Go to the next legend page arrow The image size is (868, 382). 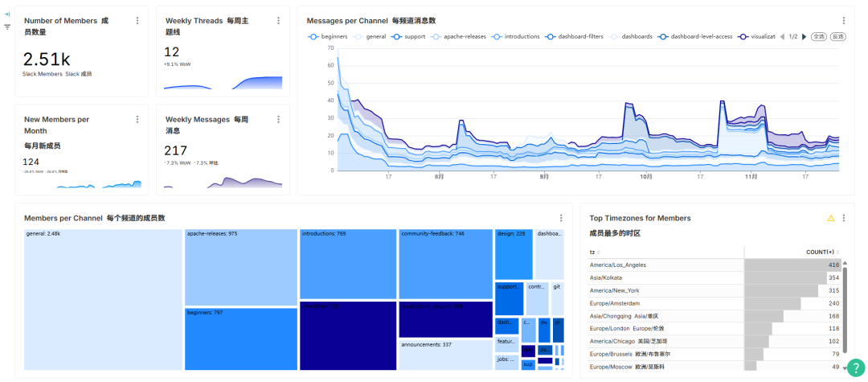click(x=805, y=37)
